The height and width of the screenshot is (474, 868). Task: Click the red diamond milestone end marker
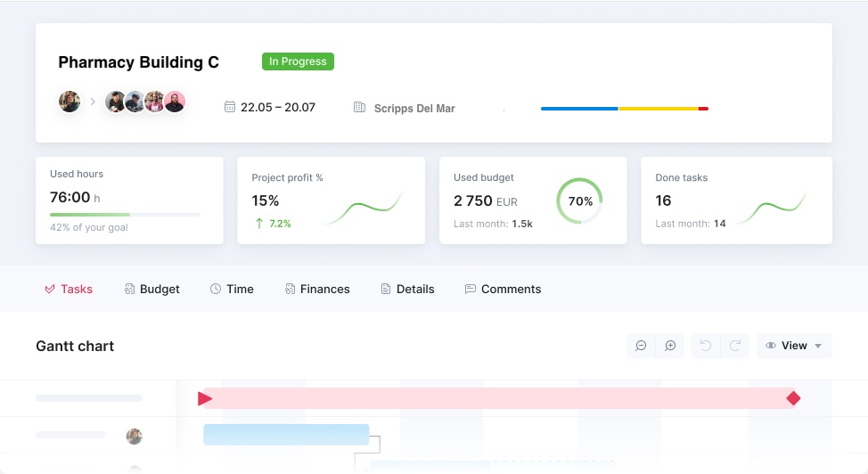pyautogui.click(x=793, y=398)
